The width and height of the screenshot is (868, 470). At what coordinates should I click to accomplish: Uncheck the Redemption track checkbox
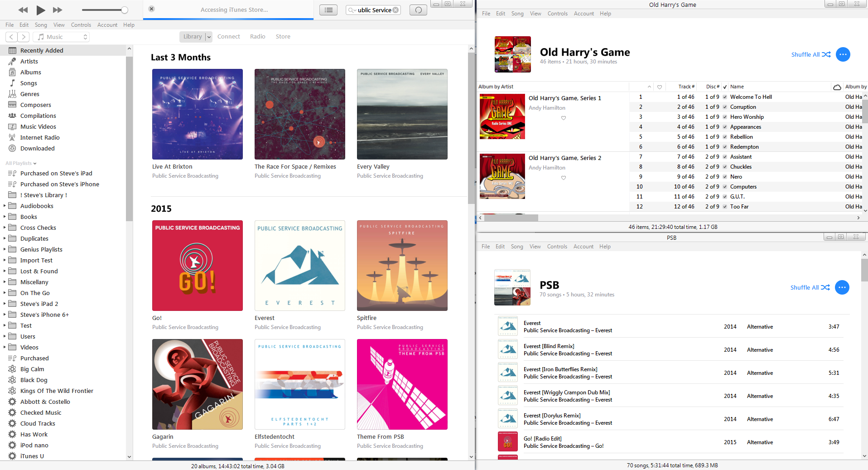[x=725, y=147]
